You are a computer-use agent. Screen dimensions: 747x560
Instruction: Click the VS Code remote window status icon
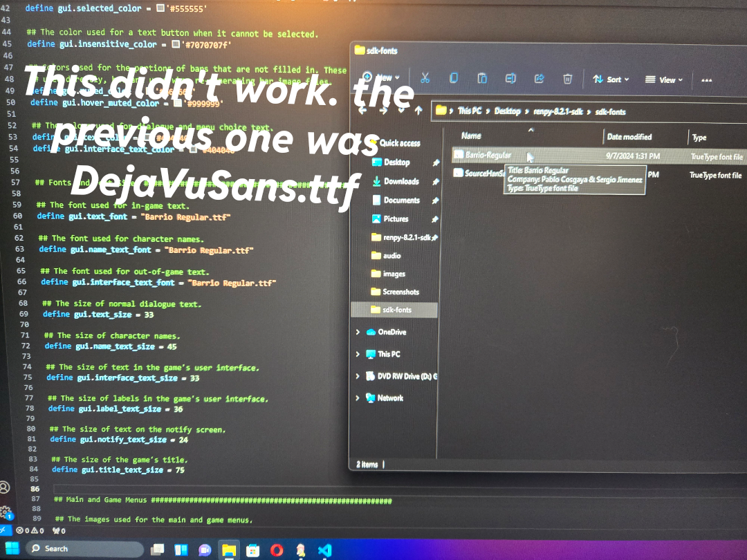(x=4, y=530)
